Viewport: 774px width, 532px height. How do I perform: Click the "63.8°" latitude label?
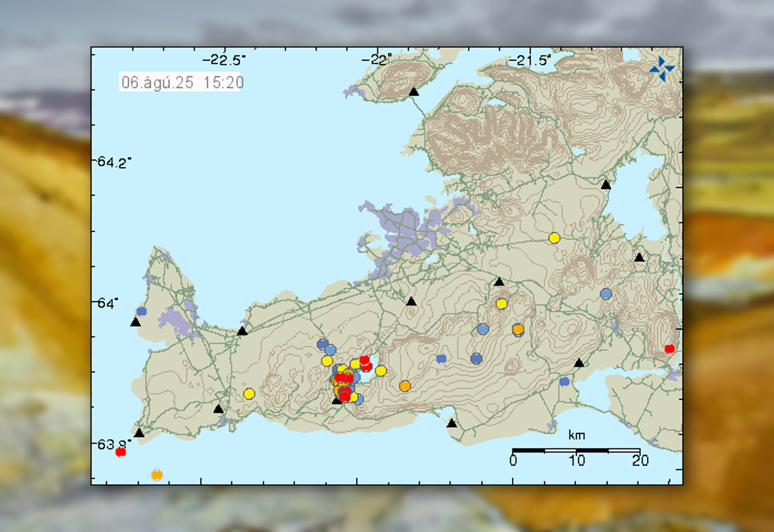114,444
